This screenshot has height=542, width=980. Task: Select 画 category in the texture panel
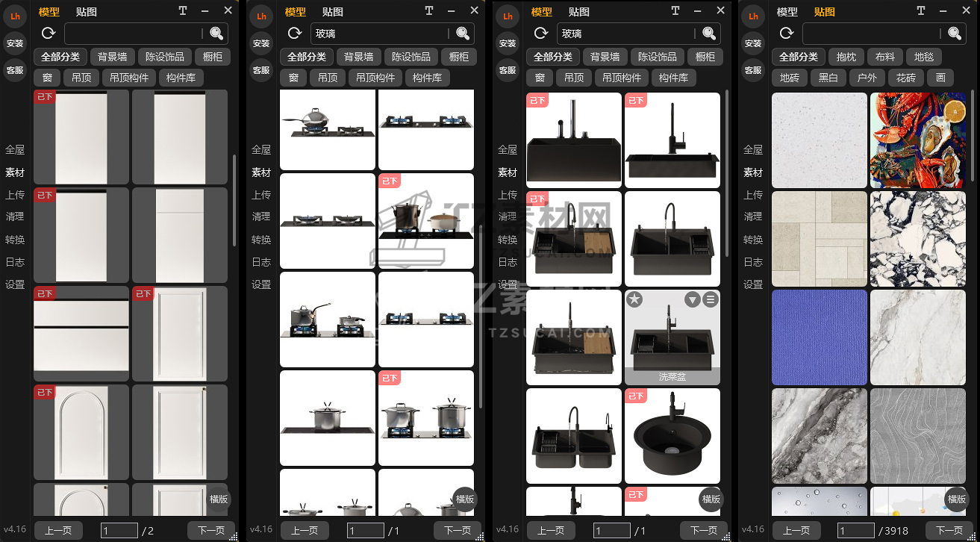click(x=940, y=78)
